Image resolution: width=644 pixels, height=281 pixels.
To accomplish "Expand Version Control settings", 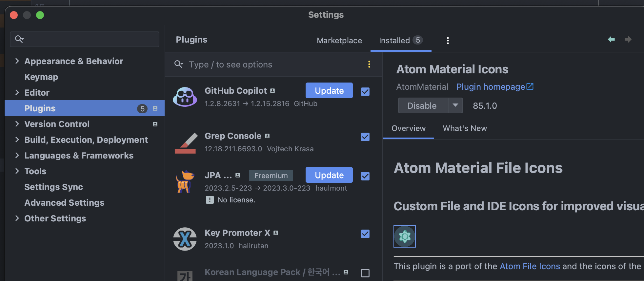I will (17, 124).
